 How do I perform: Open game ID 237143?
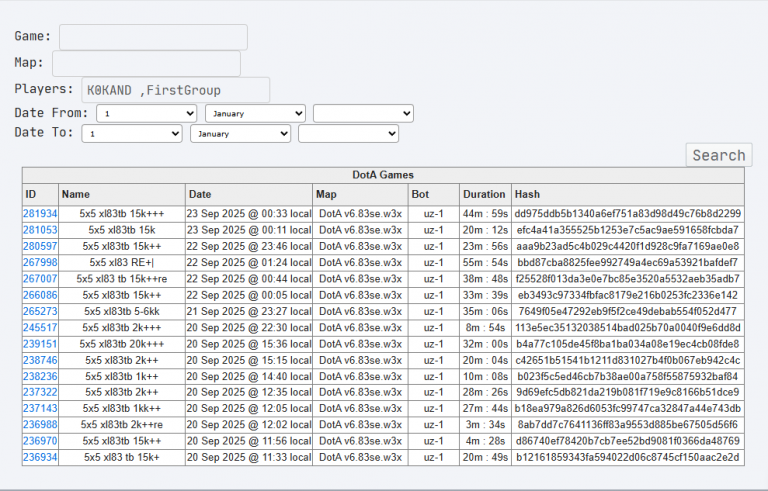click(40, 408)
